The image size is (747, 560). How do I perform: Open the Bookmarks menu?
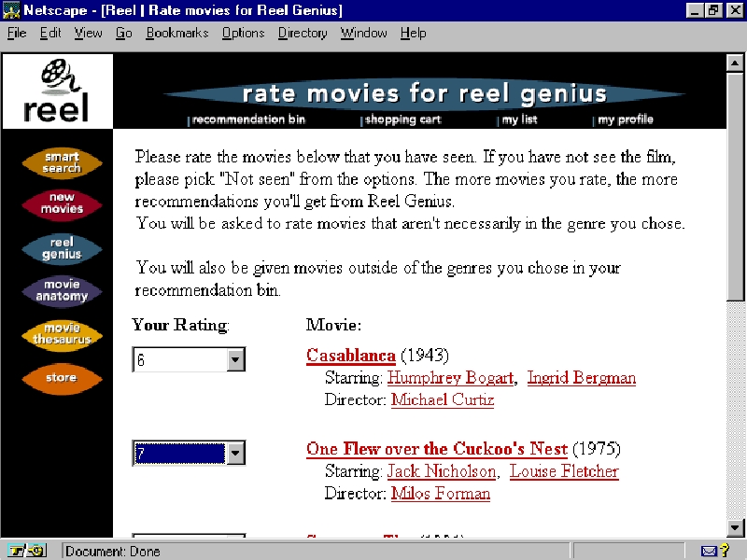(x=177, y=33)
